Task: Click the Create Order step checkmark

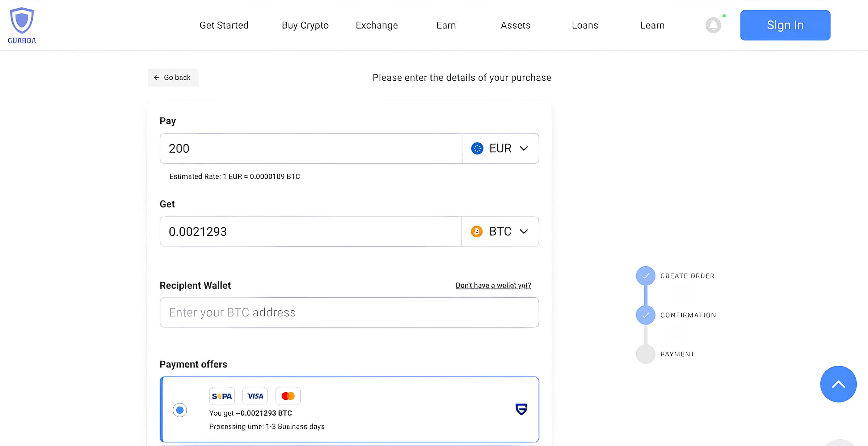Action: [x=645, y=276]
